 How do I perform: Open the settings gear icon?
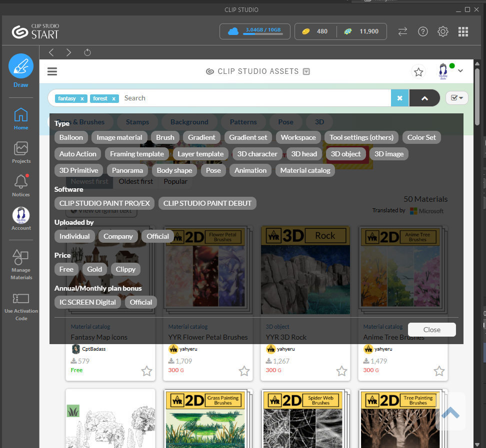pyautogui.click(x=443, y=31)
